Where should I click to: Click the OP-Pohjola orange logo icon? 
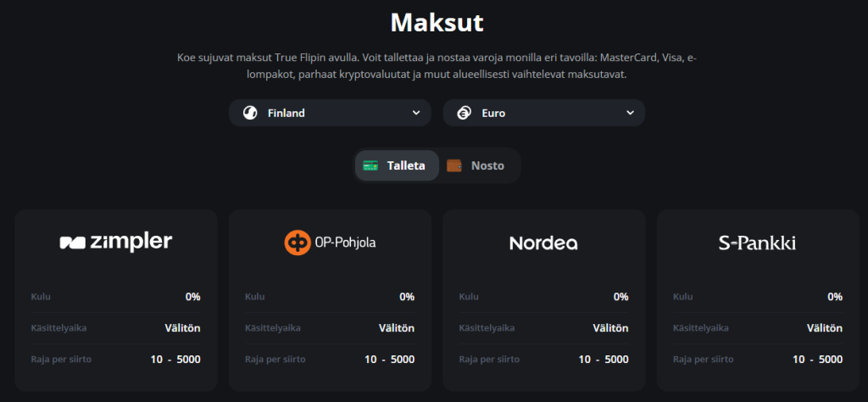click(298, 243)
